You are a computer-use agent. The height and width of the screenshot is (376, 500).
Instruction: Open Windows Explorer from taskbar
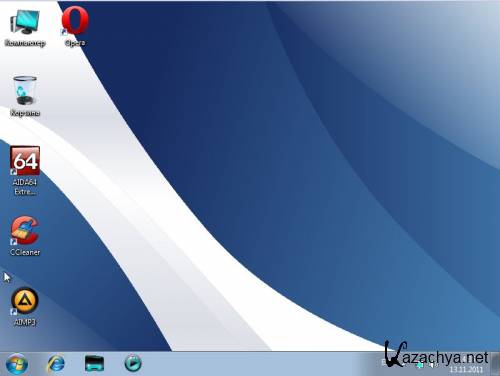[94, 364]
